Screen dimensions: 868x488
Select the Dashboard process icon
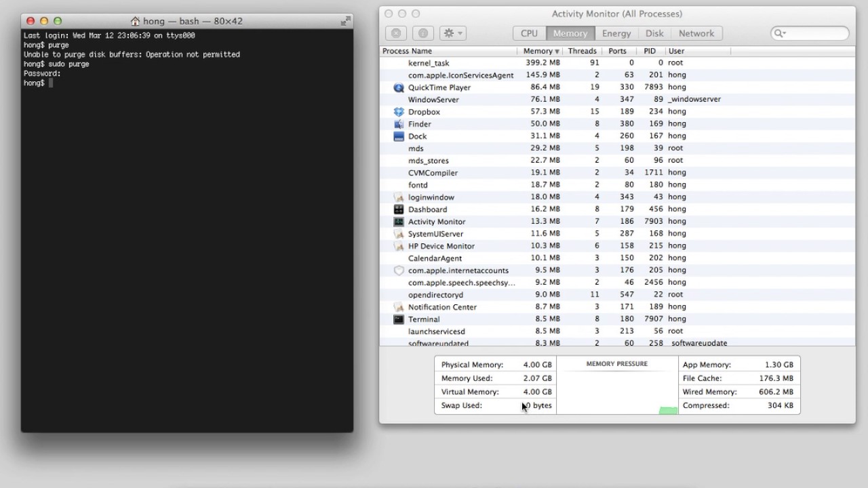[x=399, y=209]
